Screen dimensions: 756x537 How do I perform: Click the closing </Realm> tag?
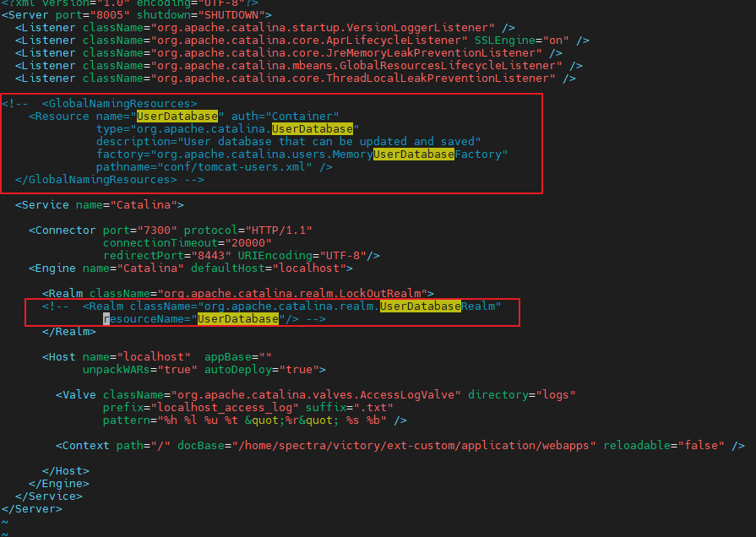(69, 332)
